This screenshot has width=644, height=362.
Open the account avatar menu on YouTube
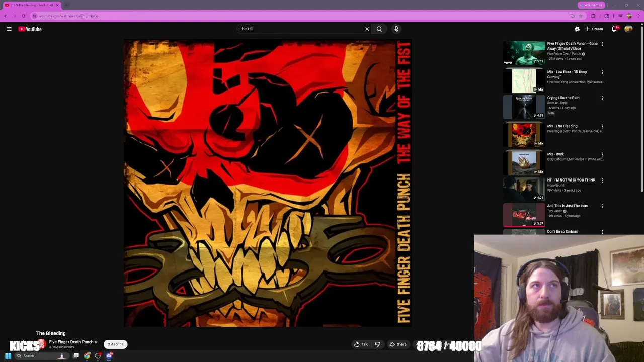click(x=628, y=29)
